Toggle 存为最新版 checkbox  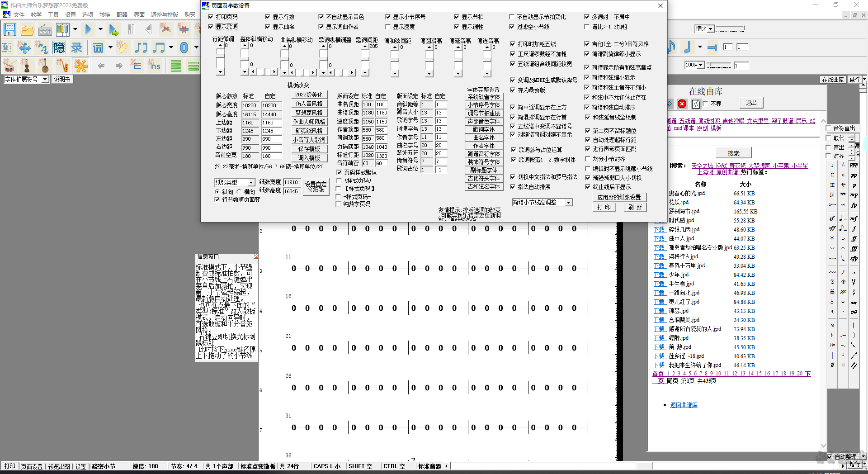[x=513, y=90]
